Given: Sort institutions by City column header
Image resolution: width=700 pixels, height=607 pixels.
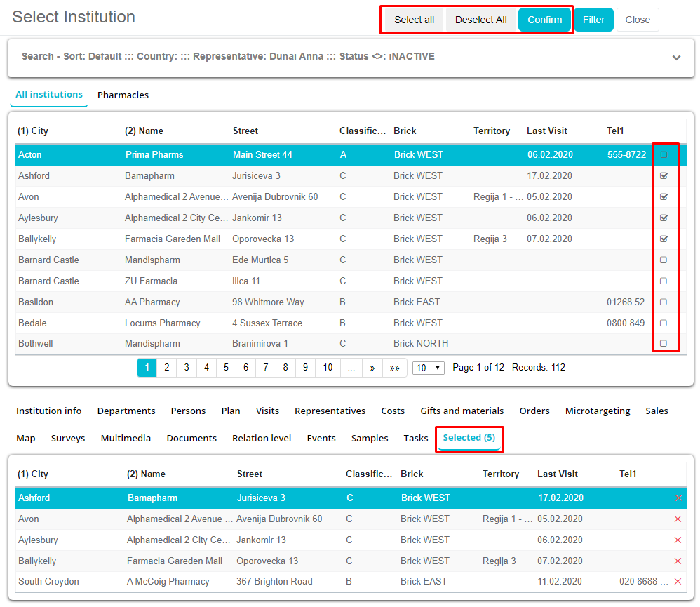Looking at the screenshot, I should (33, 131).
